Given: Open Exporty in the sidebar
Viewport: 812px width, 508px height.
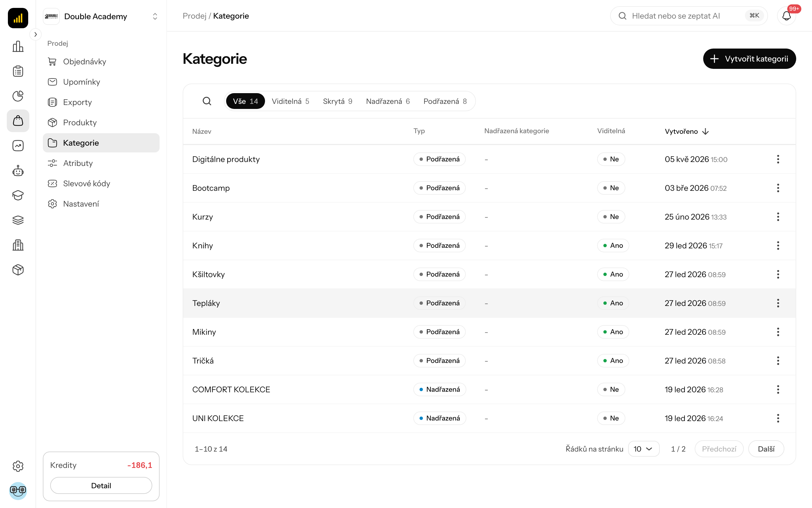Looking at the screenshot, I should pos(101,102).
